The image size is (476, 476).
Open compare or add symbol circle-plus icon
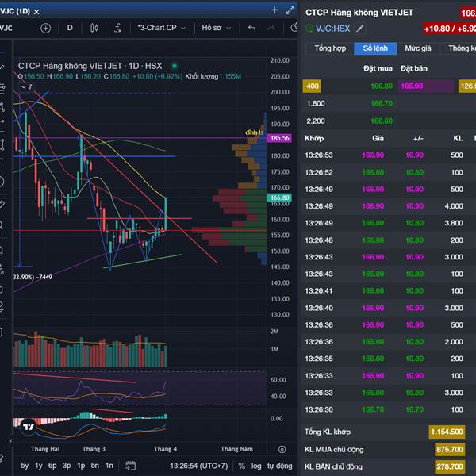tap(45, 29)
